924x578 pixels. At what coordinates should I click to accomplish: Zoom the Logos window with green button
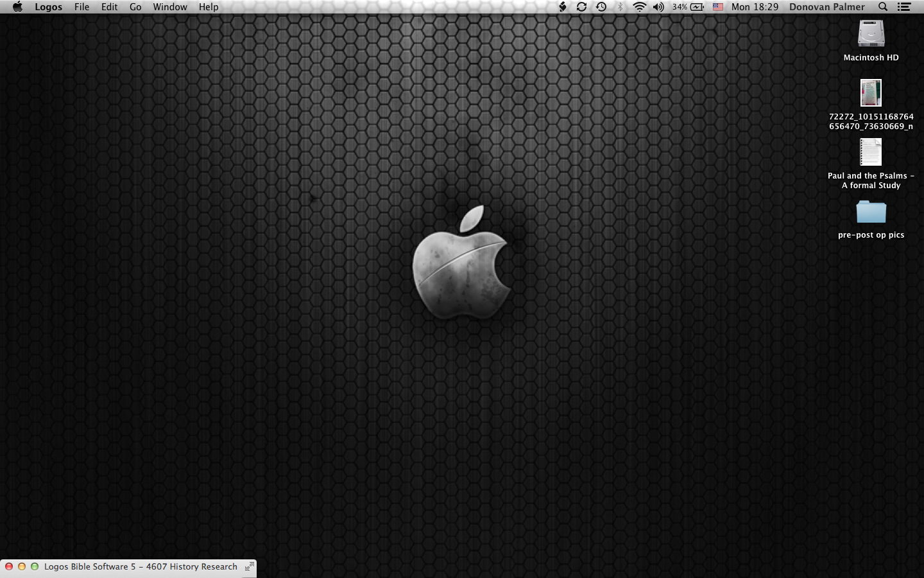(x=35, y=566)
